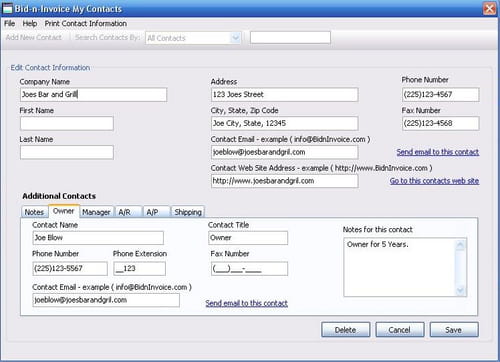Viewport: 500px width, 362px height.
Task: Click the Save button
Action: (x=454, y=330)
